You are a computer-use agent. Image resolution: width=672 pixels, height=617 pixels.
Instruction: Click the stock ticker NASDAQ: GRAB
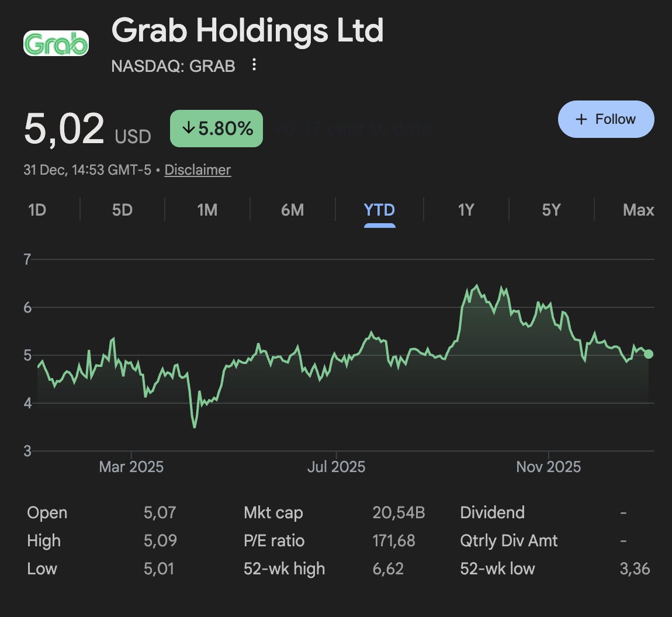click(x=174, y=66)
